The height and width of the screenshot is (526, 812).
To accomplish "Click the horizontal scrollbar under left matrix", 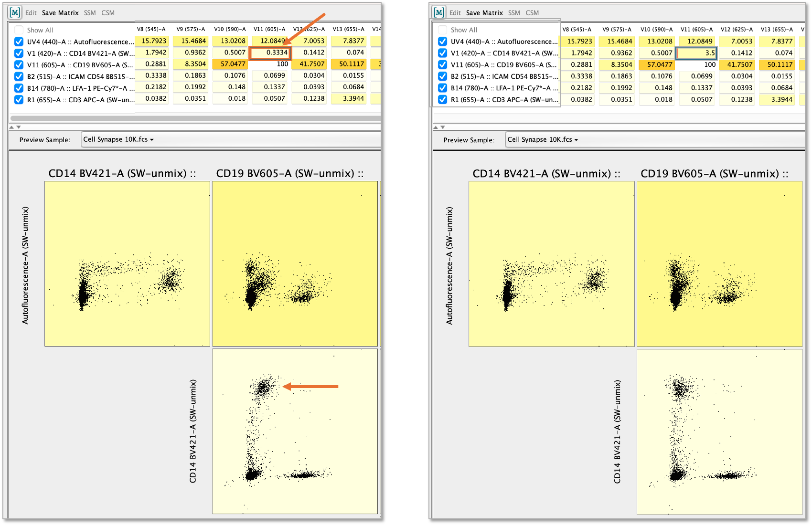I will (x=191, y=118).
